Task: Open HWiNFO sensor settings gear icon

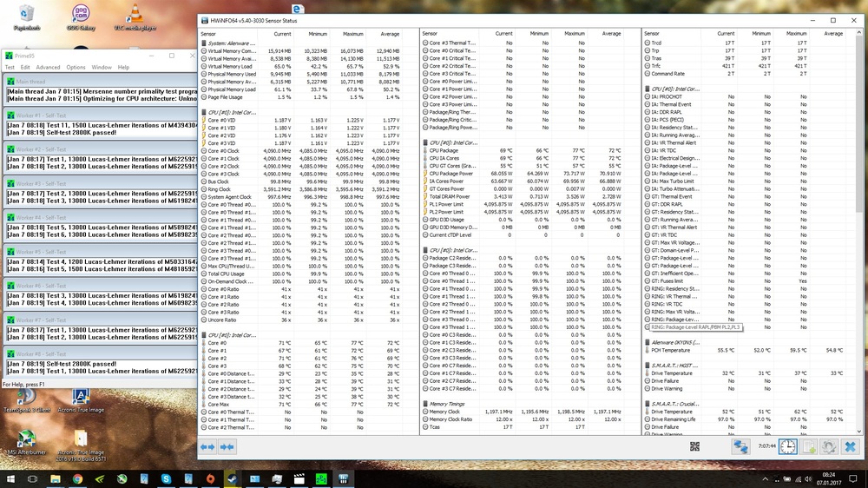Action: click(x=829, y=446)
